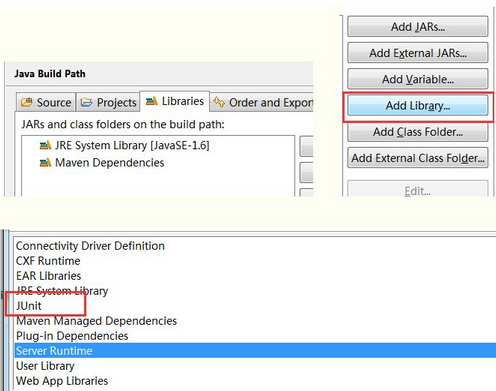The width and height of the screenshot is (496, 391).
Task: Click Add External Class Folder button
Action: 418,158
